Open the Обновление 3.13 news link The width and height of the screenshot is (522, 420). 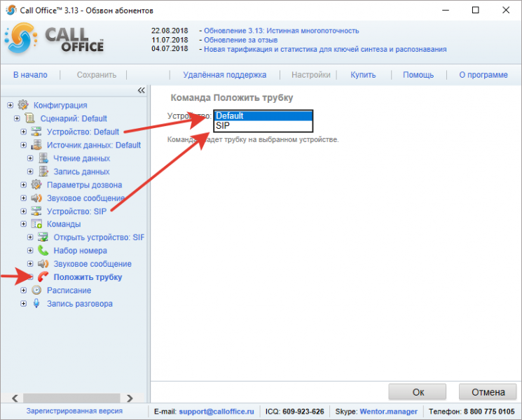281,31
